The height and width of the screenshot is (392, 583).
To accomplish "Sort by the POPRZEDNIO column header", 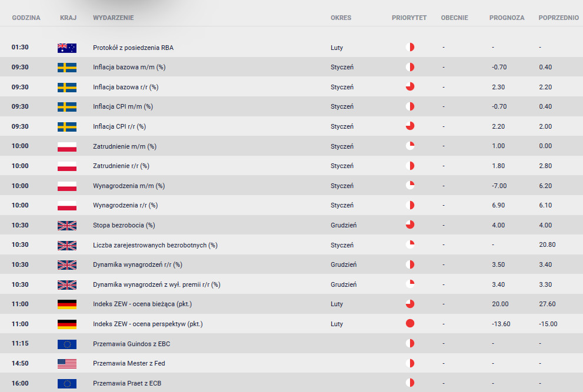I will pyautogui.click(x=558, y=18).
